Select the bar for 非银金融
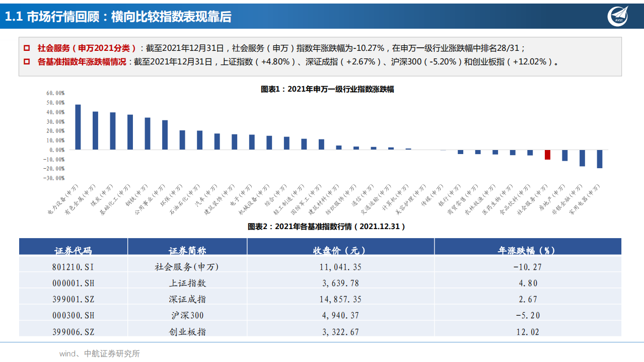 pos(582,158)
